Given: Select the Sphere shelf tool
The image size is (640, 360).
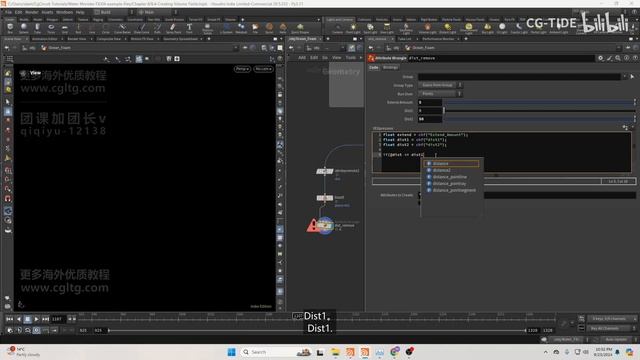Looking at the screenshot, I should 24,28.
